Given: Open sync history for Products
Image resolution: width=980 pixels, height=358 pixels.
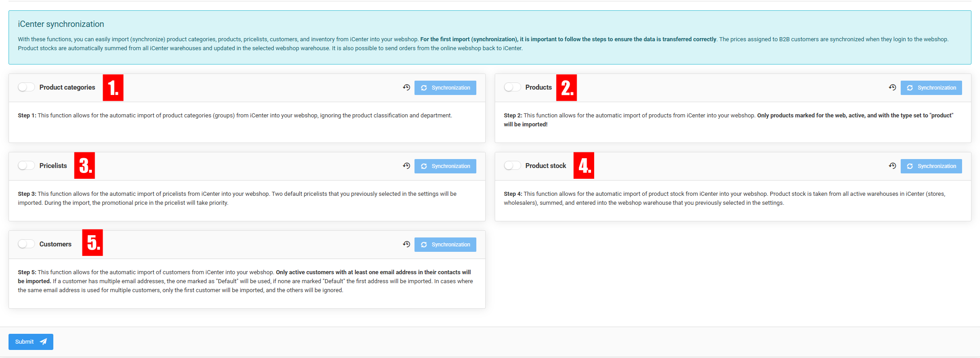Looking at the screenshot, I should (x=892, y=87).
